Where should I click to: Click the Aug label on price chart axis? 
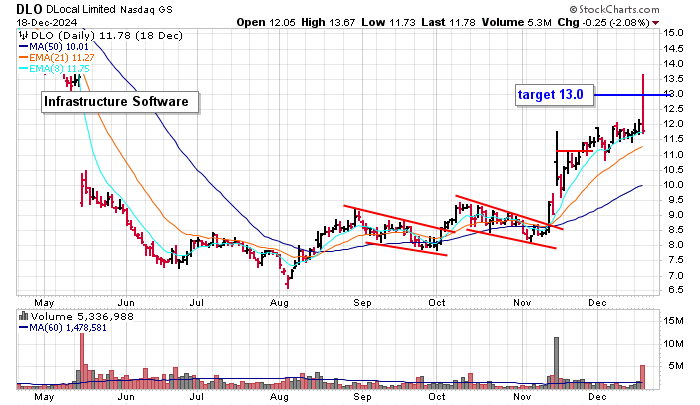tap(279, 303)
